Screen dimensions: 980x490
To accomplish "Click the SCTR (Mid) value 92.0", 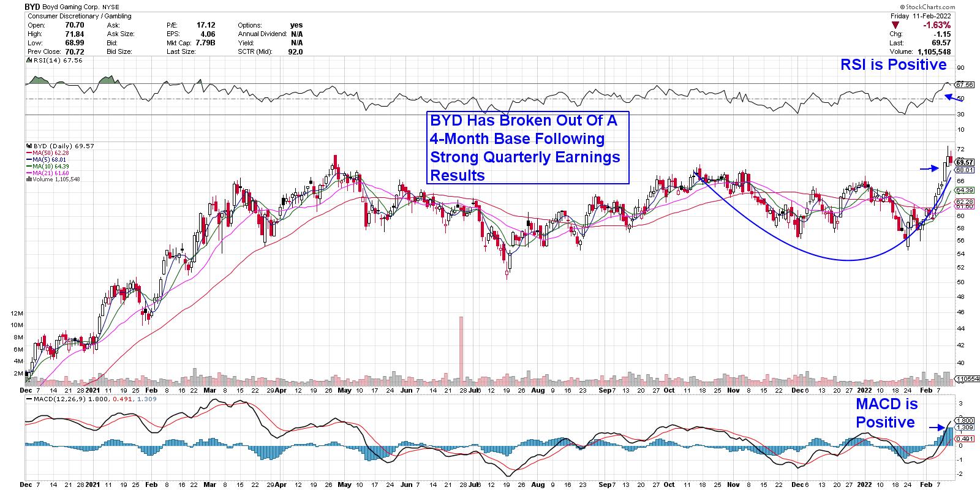I will (x=294, y=52).
